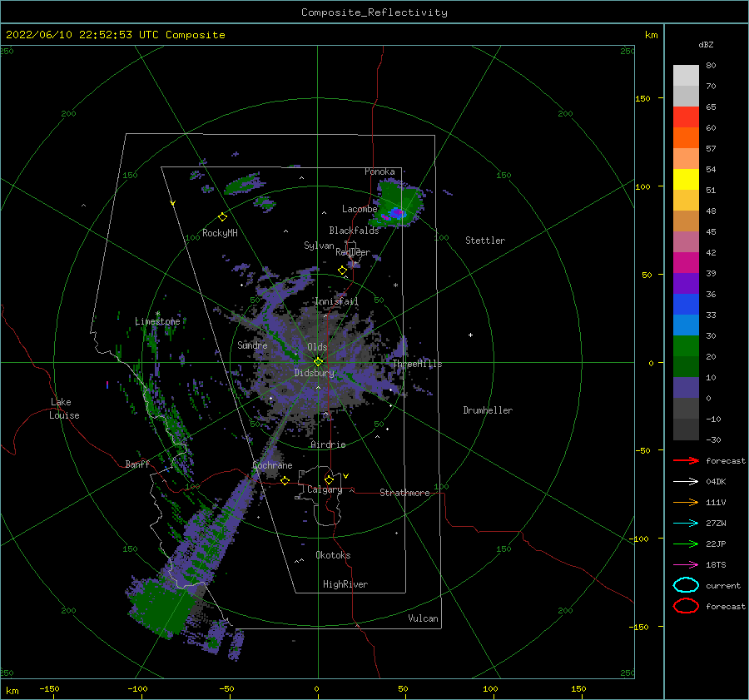Click the Limestone label

(157, 321)
